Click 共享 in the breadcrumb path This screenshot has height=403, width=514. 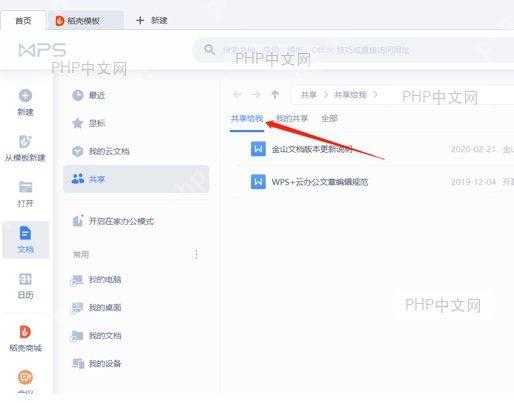tap(309, 95)
